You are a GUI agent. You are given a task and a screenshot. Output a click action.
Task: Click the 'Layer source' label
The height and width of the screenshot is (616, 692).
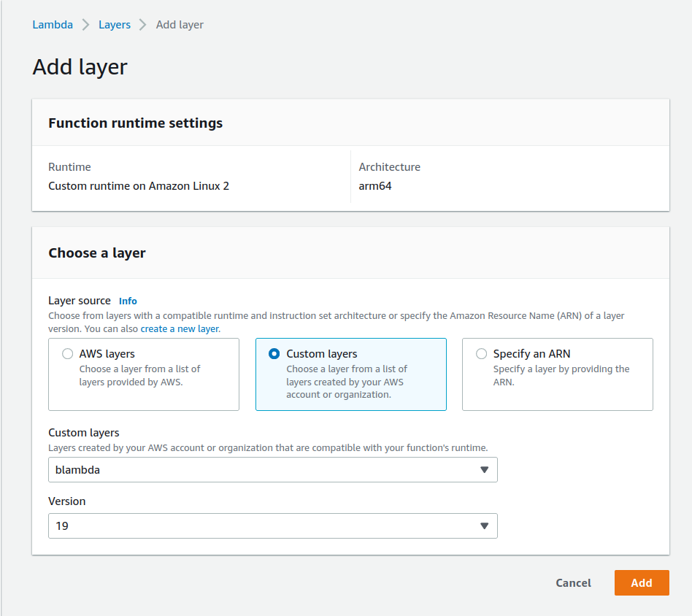80,301
